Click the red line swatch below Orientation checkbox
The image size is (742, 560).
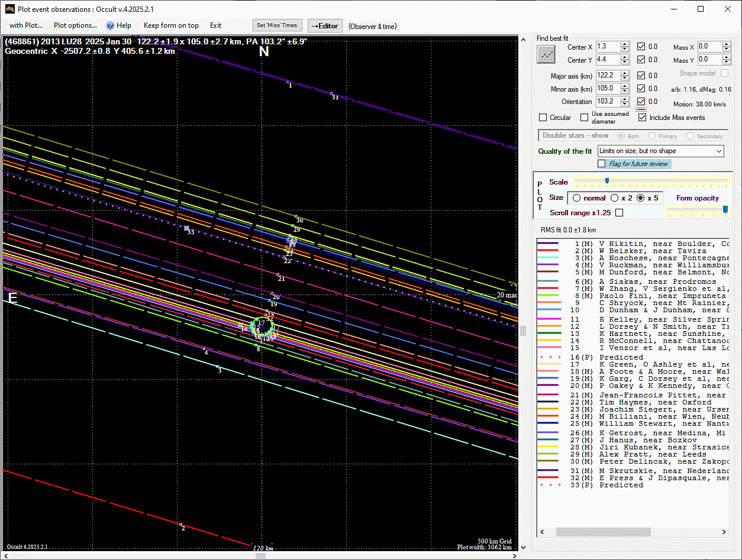point(640,109)
